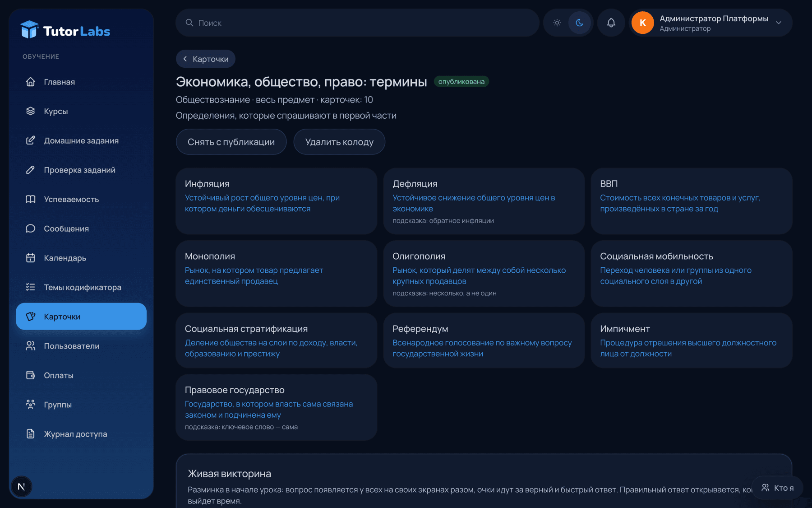
Task: Click Снять с публикации button
Action: click(231, 142)
